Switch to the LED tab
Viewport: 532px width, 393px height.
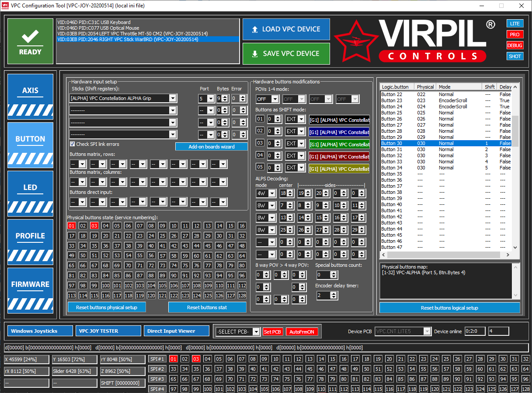pos(30,193)
